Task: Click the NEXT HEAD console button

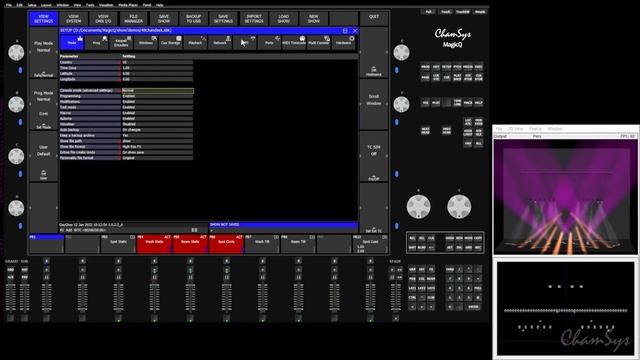Action: 425,130
